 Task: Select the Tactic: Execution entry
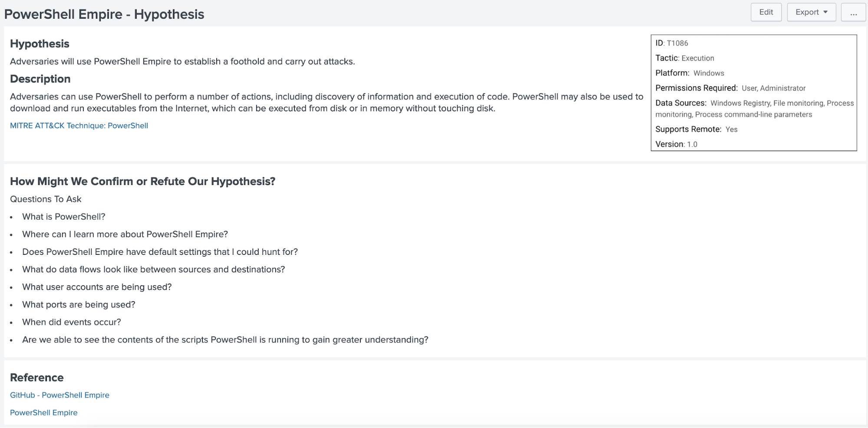[685, 58]
